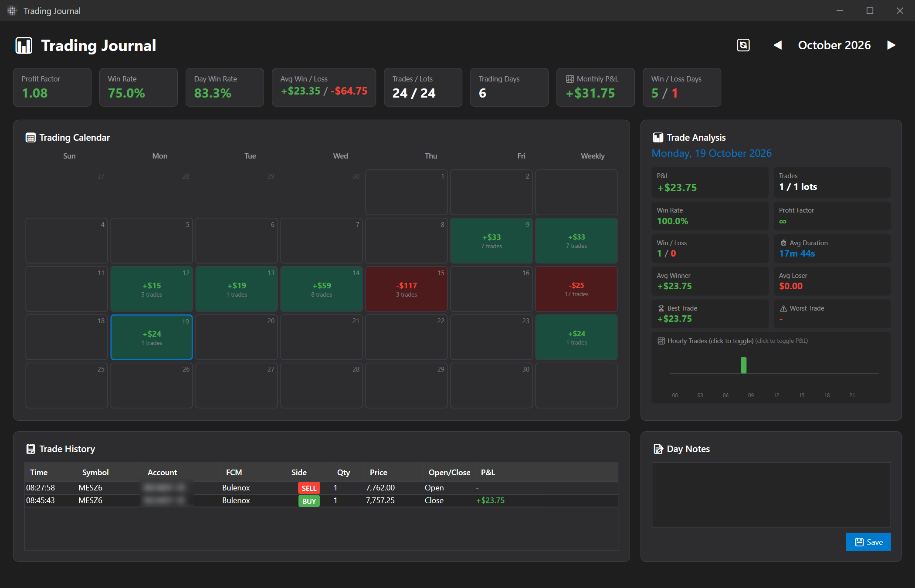Click the Best Trade medal icon
This screenshot has height=588, width=915.
[661, 308]
